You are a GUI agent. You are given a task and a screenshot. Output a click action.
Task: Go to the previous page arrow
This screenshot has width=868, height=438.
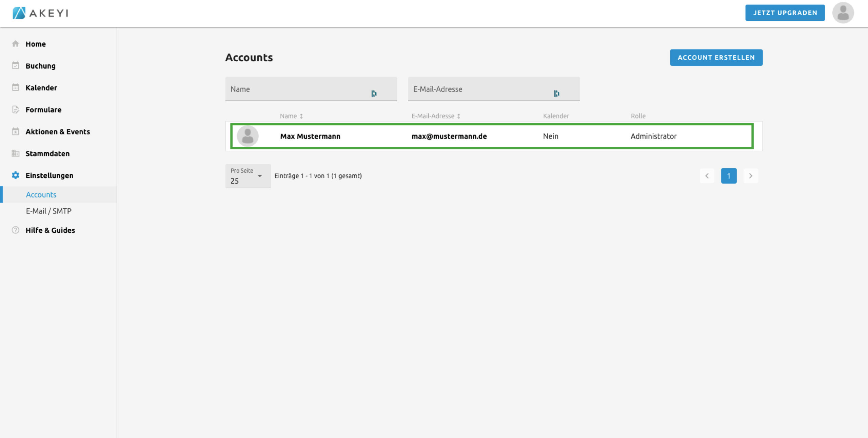707,176
